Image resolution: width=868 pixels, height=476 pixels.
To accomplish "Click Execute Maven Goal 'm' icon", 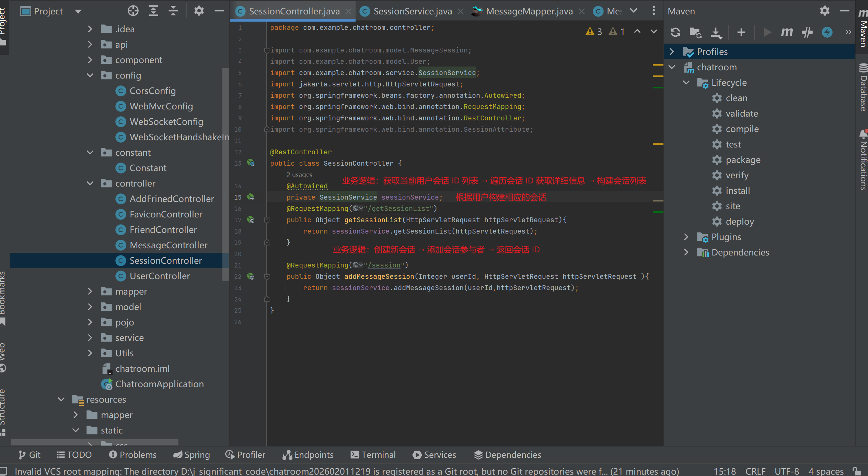I will (787, 32).
